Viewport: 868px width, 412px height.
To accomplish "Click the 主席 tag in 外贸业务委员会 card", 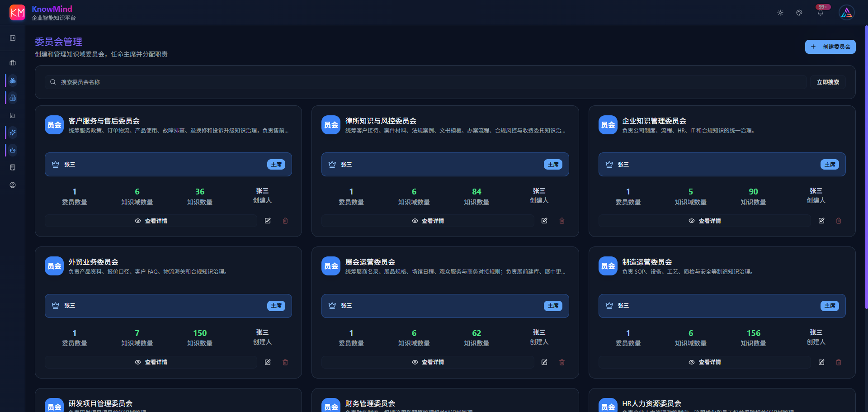I will tap(276, 306).
